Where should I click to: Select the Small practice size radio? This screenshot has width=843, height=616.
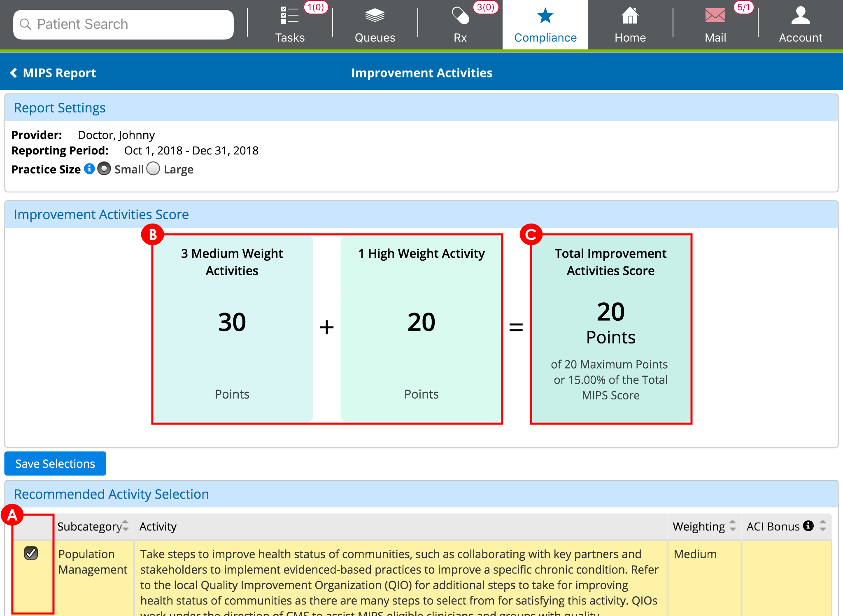click(x=104, y=169)
